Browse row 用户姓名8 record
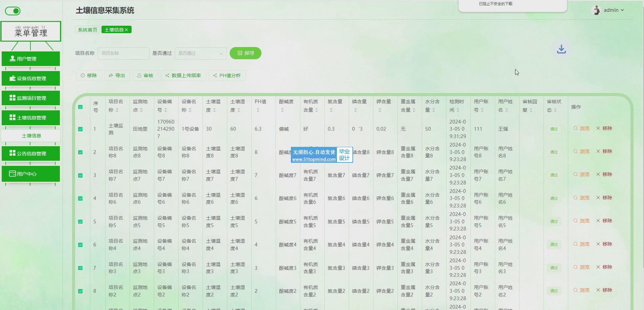This screenshot has width=644, height=310. pos(581,152)
